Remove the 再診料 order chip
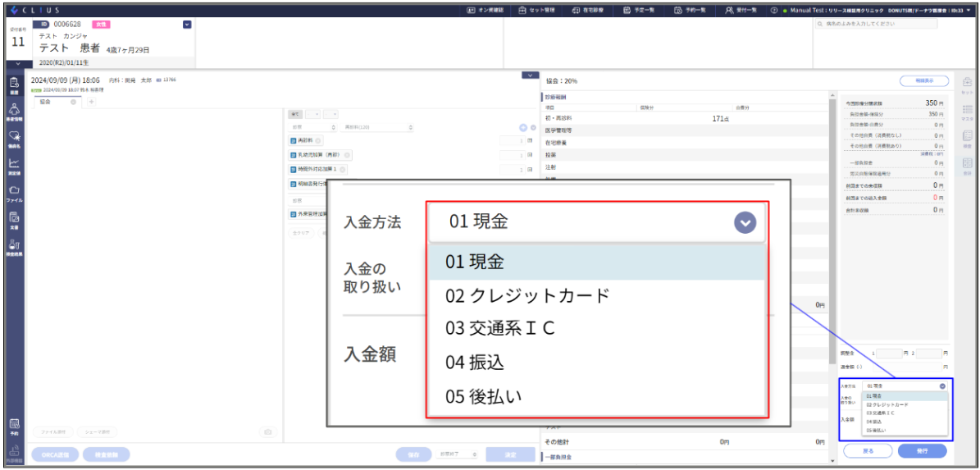 point(318,140)
